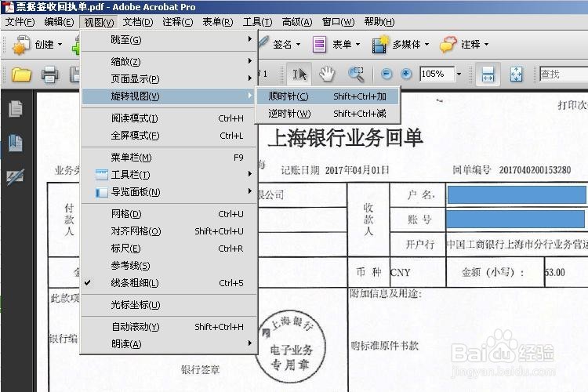Click Acrobat PDF icon in title bar
This screenshot has width=588, height=392.
[x=8, y=7]
